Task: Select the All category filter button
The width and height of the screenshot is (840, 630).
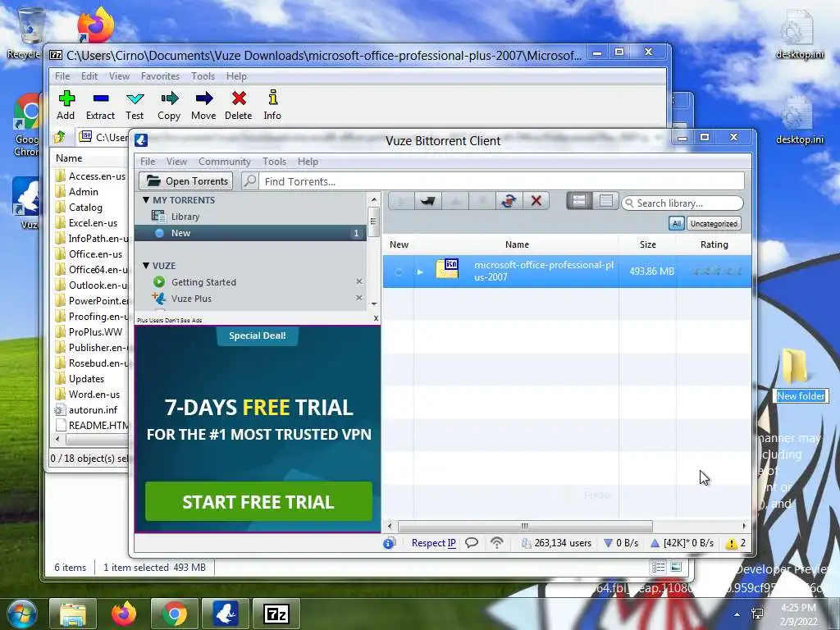Action: click(677, 223)
